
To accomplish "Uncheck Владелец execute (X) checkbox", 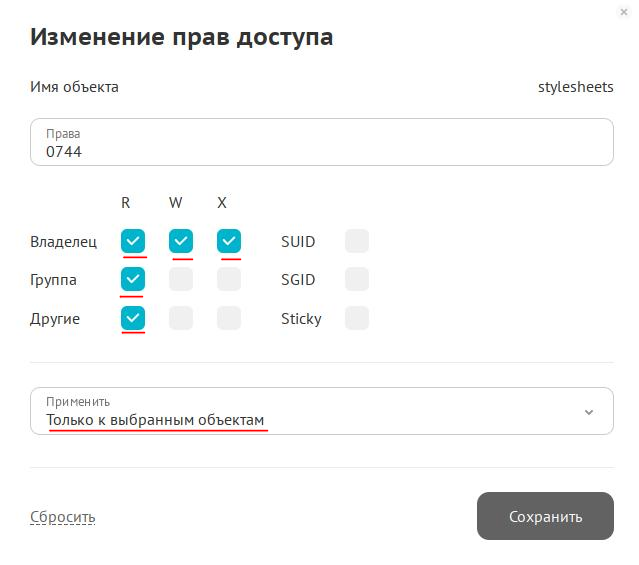I will pos(229,241).
